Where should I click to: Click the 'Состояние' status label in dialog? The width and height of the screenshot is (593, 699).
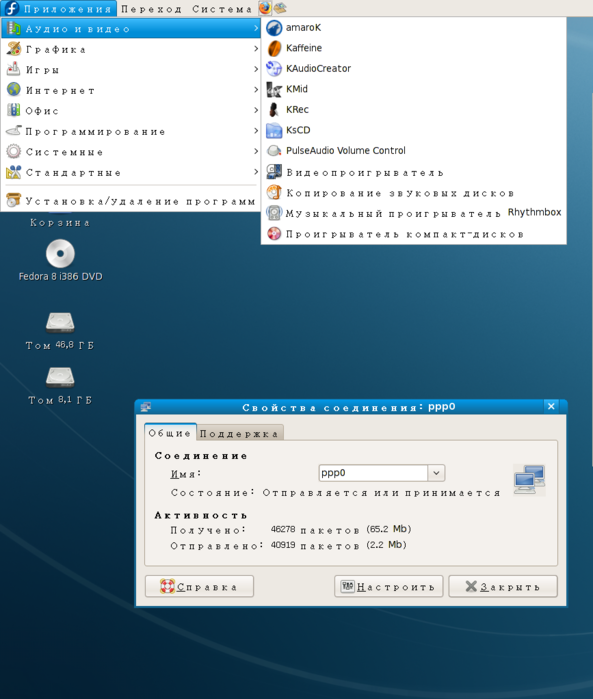pos(213,493)
